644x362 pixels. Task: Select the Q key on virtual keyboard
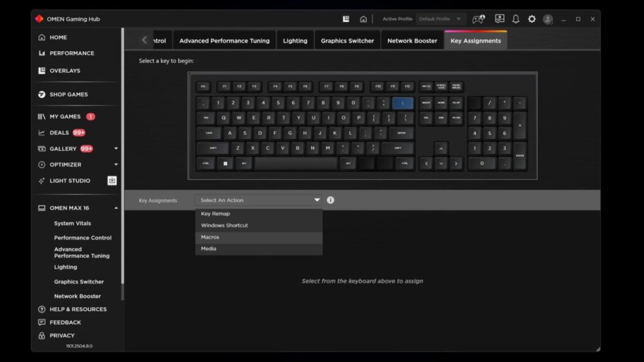click(x=223, y=118)
